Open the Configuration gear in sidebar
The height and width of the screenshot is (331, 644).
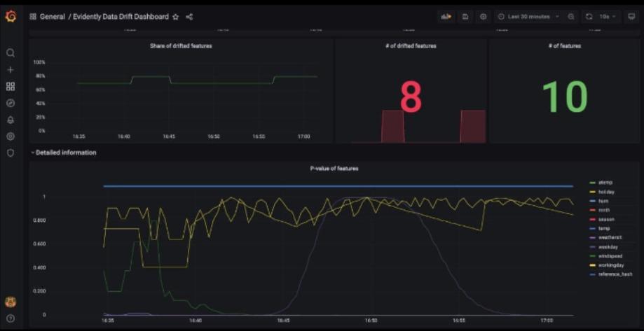(11, 137)
